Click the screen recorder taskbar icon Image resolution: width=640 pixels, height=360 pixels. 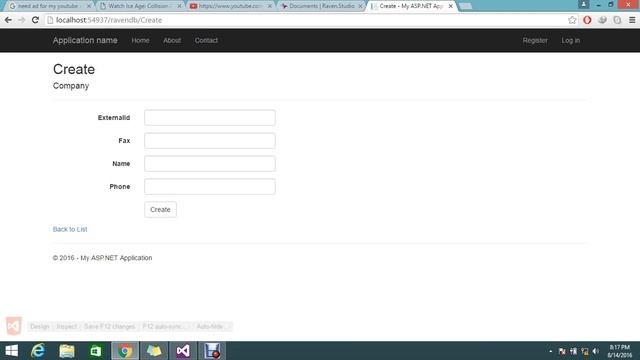[212, 351]
